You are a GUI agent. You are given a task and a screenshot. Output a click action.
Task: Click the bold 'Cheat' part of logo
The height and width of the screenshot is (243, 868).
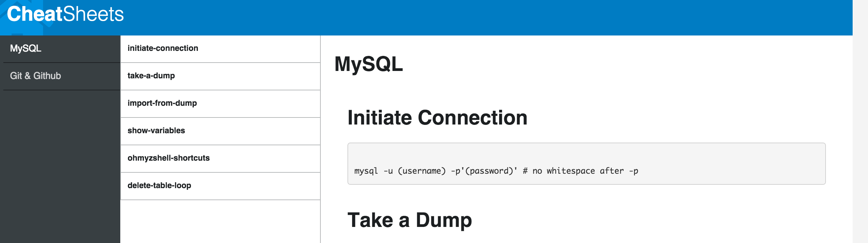[x=35, y=14]
